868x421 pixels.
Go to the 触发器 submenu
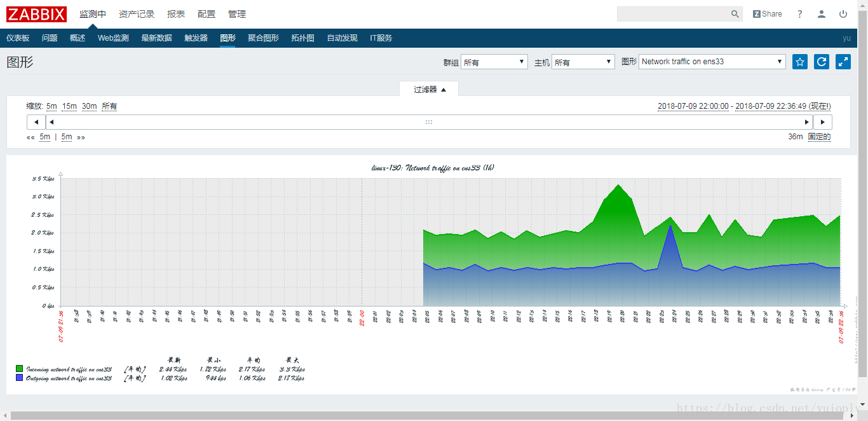pyautogui.click(x=196, y=38)
